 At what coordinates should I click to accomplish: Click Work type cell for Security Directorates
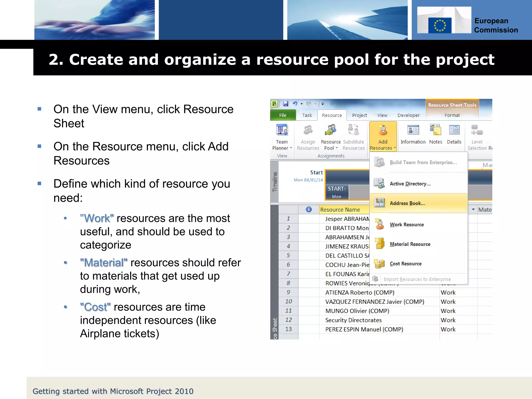point(458,320)
